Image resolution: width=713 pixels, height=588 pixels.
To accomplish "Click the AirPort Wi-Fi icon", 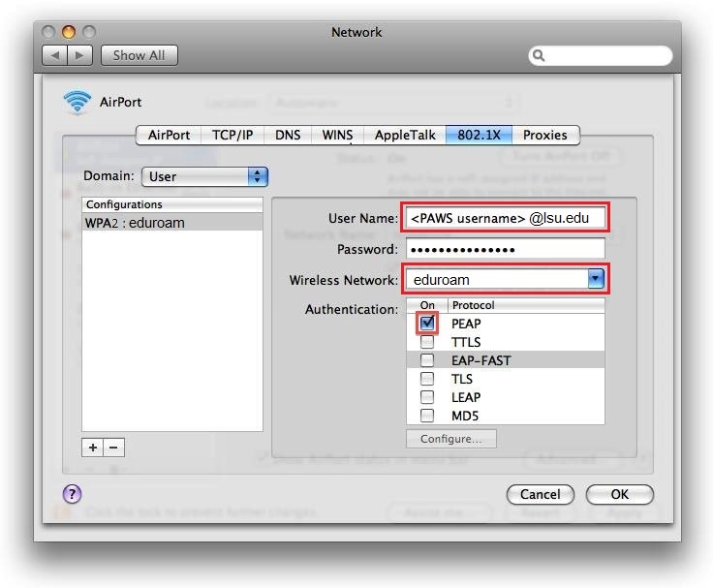I will (x=77, y=102).
